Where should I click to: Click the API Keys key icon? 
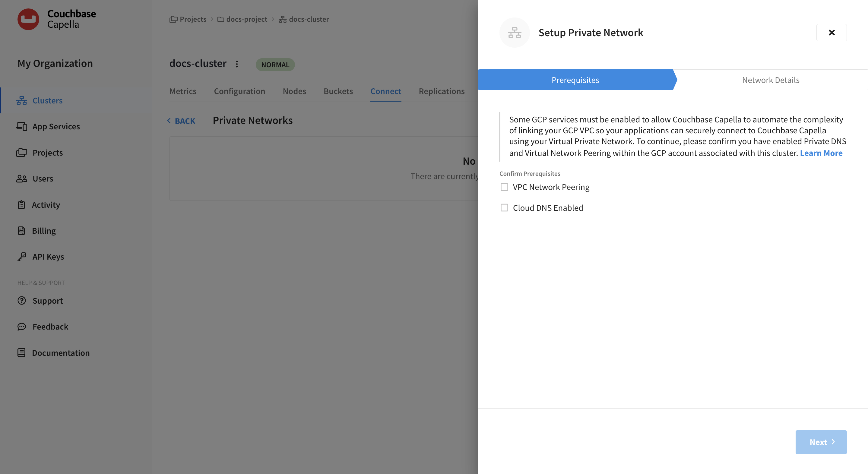tap(22, 257)
